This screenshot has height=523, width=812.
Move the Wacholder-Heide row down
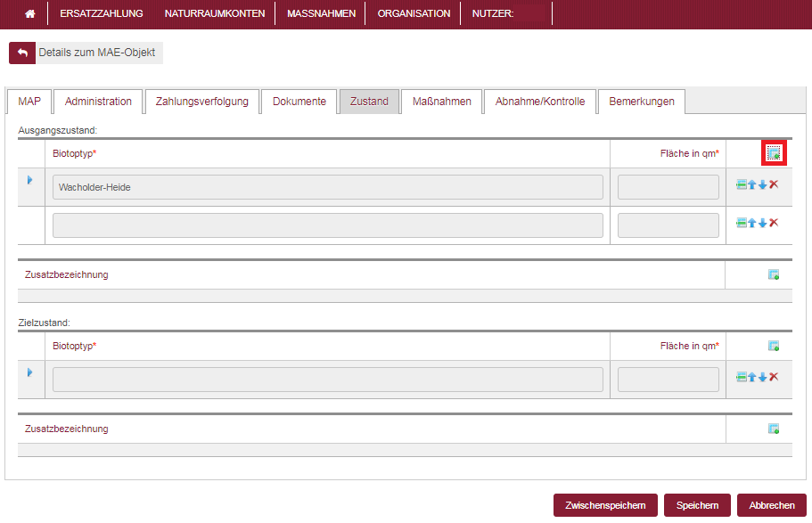pos(762,184)
